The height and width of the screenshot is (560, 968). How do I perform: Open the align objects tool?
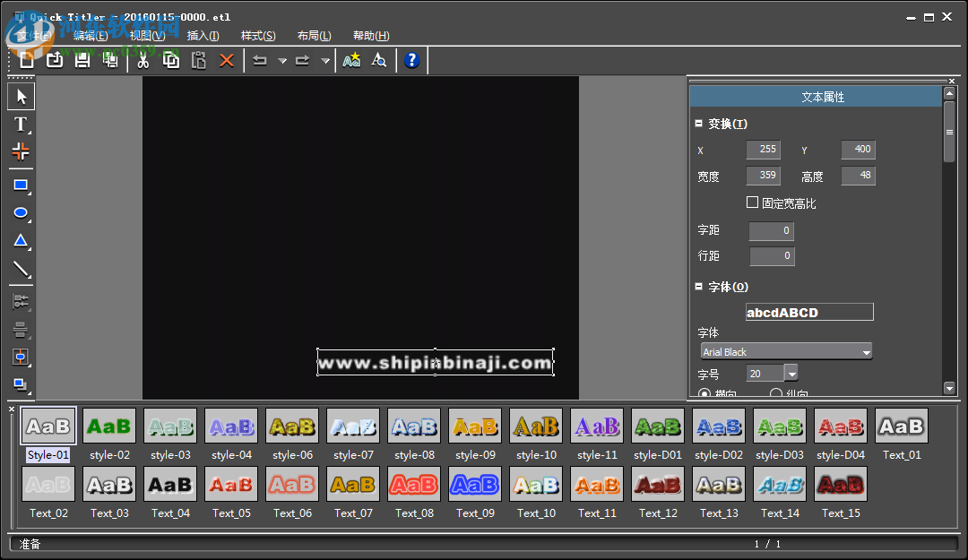(x=21, y=302)
